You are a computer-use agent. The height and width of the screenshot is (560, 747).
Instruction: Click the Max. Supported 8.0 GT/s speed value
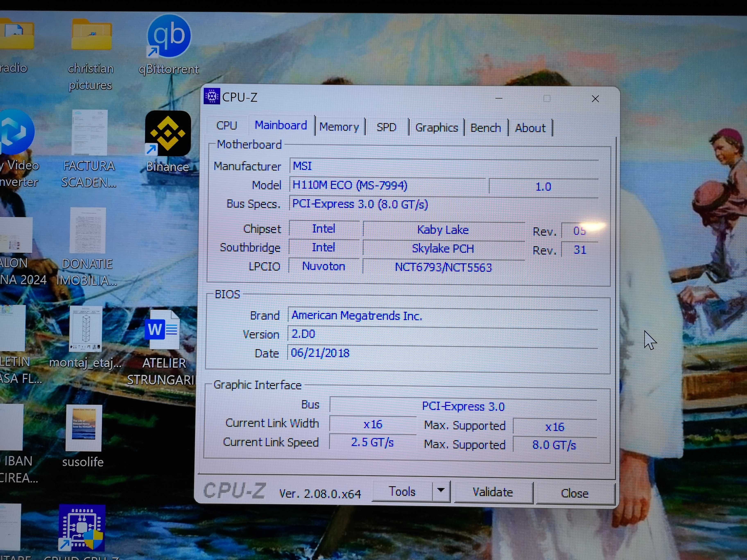coord(555,445)
